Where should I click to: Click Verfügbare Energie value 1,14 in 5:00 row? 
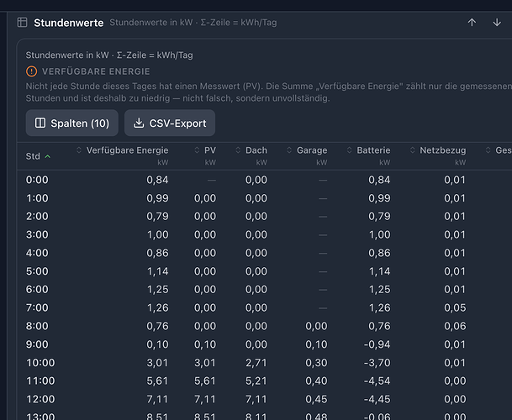coord(158,271)
